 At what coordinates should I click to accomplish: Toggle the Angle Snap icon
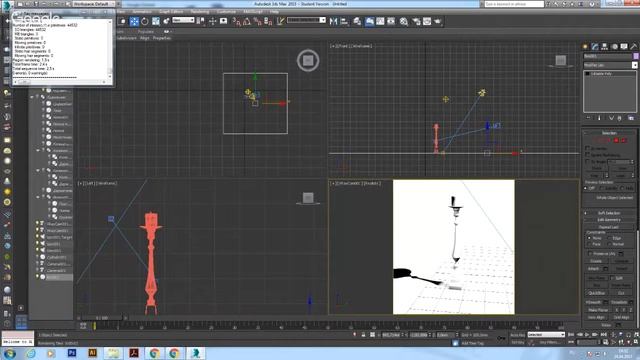(247, 21)
